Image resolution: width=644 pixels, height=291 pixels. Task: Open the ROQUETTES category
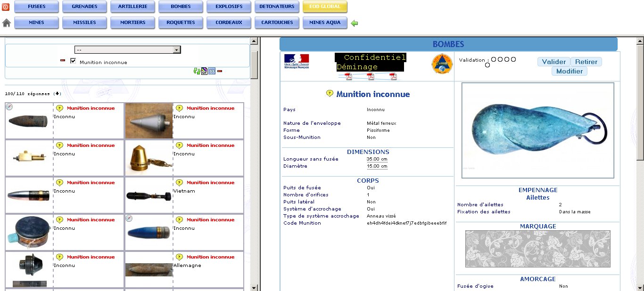point(181,23)
